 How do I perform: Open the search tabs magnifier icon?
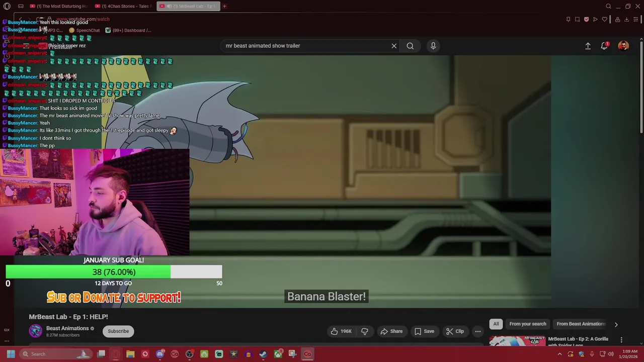pyautogui.click(x=608, y=6)
